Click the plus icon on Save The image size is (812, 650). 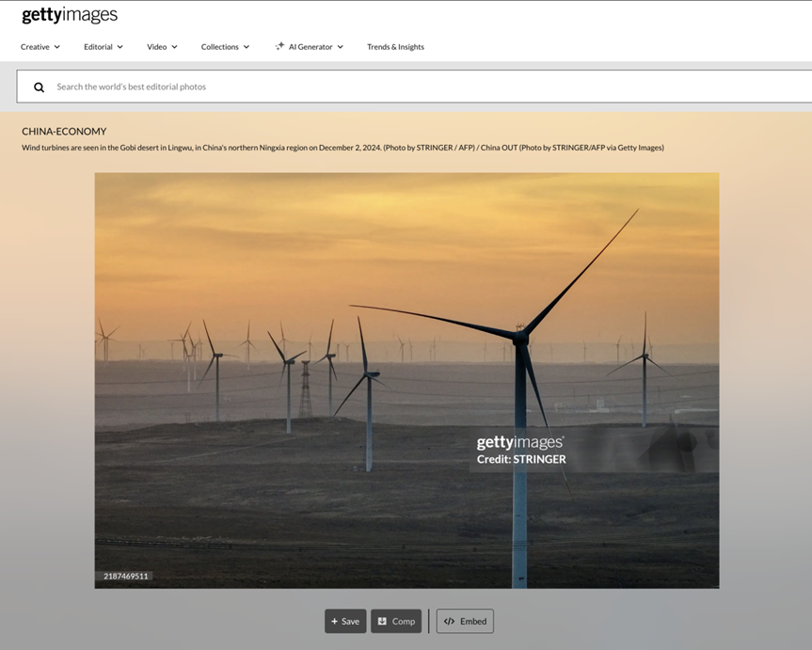(334, 622)
